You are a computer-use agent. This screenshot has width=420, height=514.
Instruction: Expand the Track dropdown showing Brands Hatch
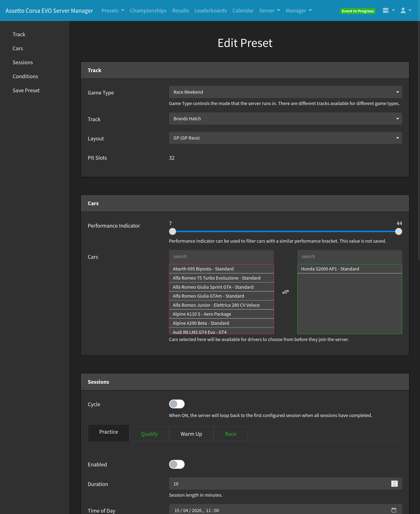285,119
